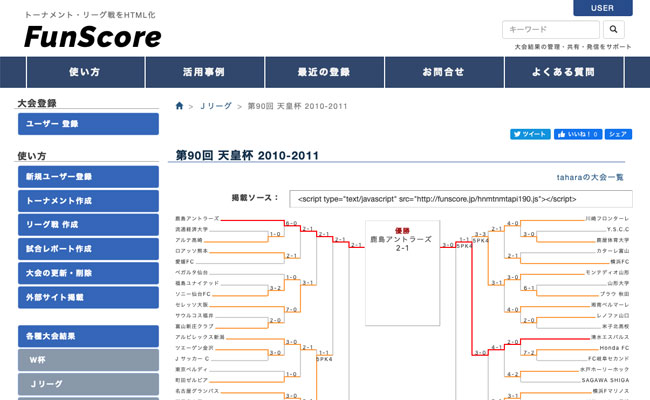This screenshot has height=400, width=650.
Task: Open 最近の登録 navigation tab
Action: (323, 72)
